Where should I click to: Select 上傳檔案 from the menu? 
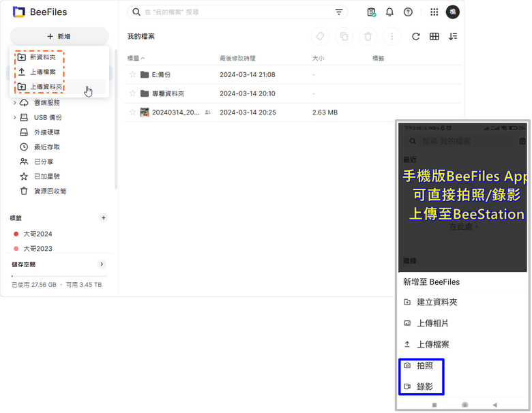tap(42, 72)
